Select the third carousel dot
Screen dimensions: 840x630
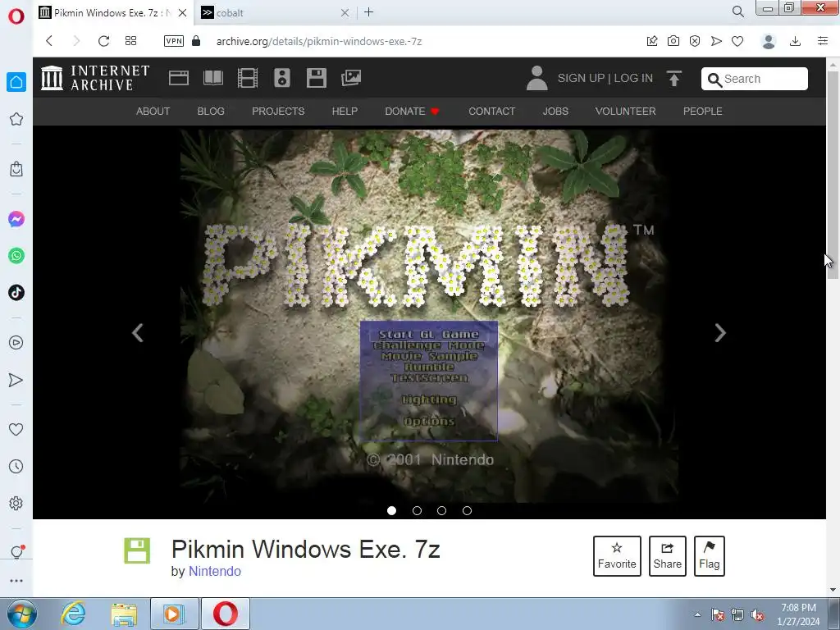441,510
